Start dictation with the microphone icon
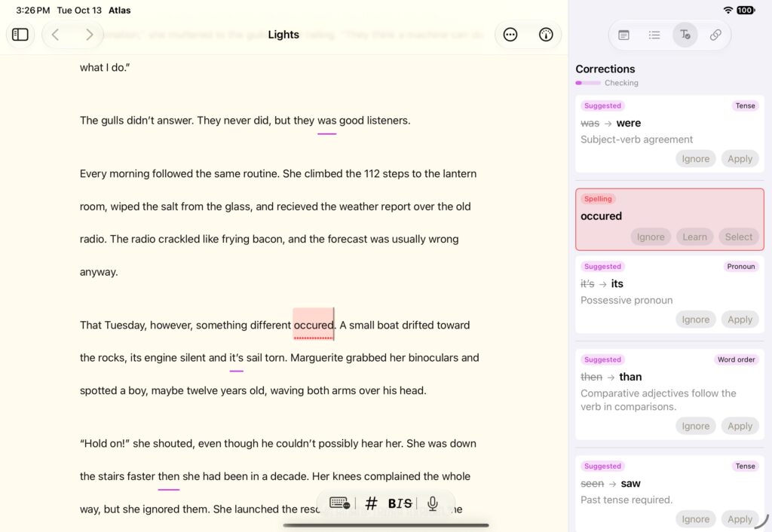The width and height of the screenshot is (772, 532). tap(433, 503)
